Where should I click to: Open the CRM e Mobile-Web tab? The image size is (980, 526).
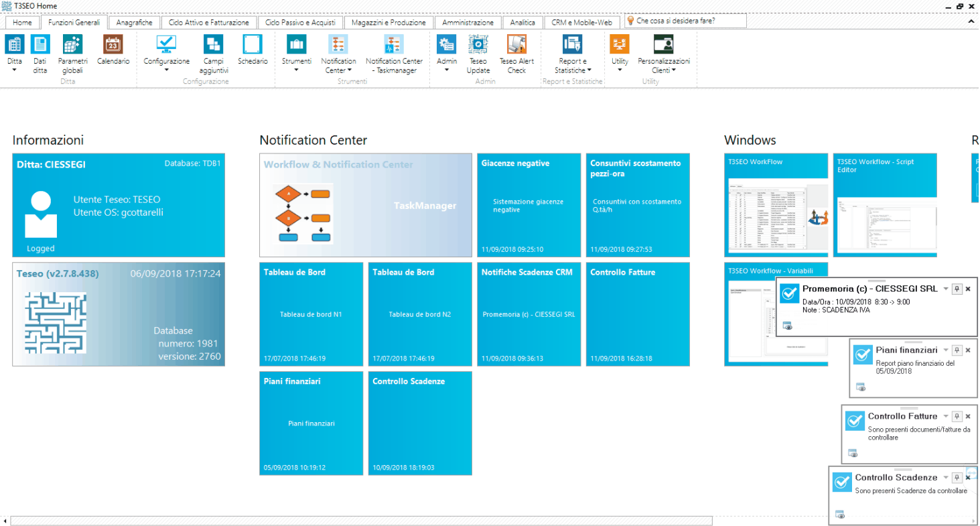tap(581, 22)
